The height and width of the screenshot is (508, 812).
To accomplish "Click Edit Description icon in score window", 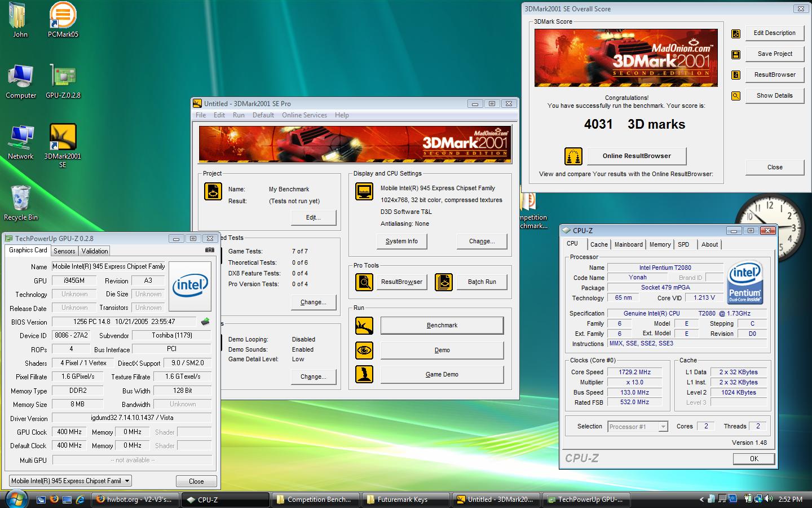I will click(736, 33).
